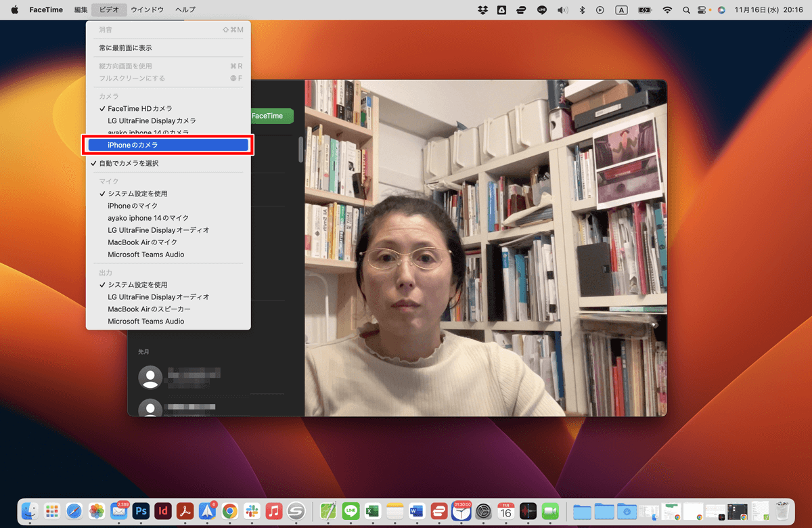Open Wi-Fi menu

click(667, 9)
